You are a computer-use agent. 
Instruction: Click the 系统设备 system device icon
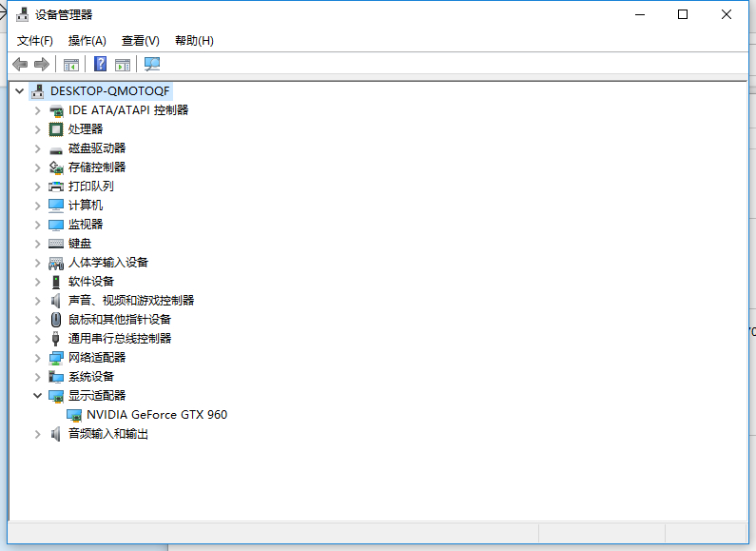tap(56, 377)
